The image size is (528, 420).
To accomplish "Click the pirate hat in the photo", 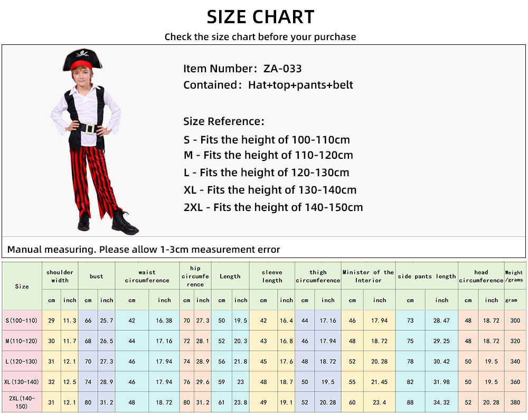I will point(82,60).
